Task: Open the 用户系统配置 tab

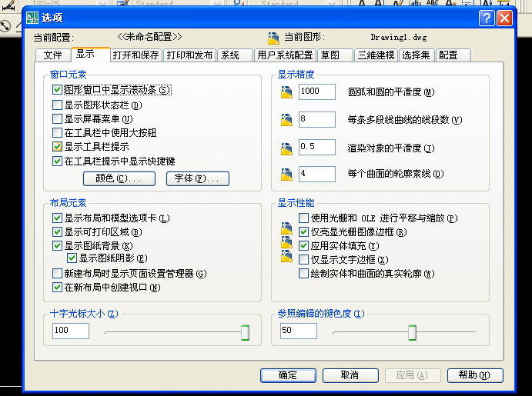Action: coord(285,55)
